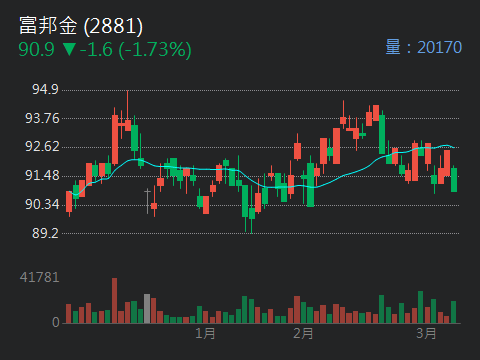The image size is (480, 360).
Task: Click the 1月 date axis label
Action: click(x=205, y=333)
